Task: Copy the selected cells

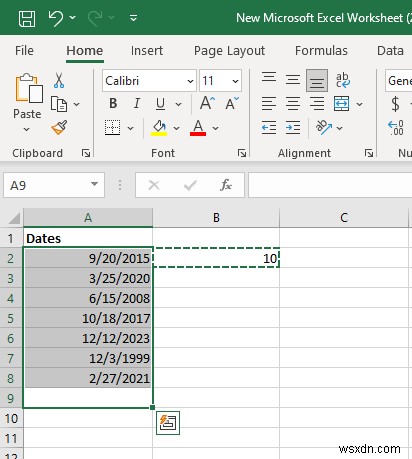Action: 59,104
